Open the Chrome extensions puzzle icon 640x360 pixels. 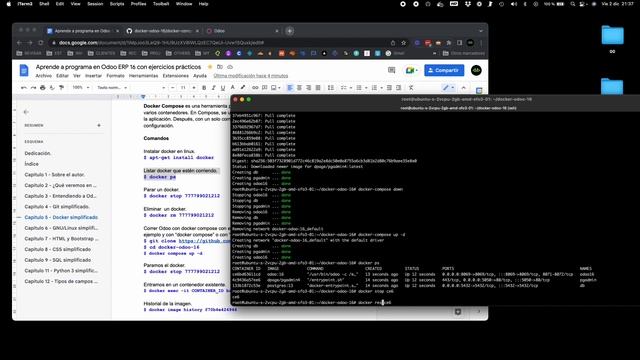449,42
